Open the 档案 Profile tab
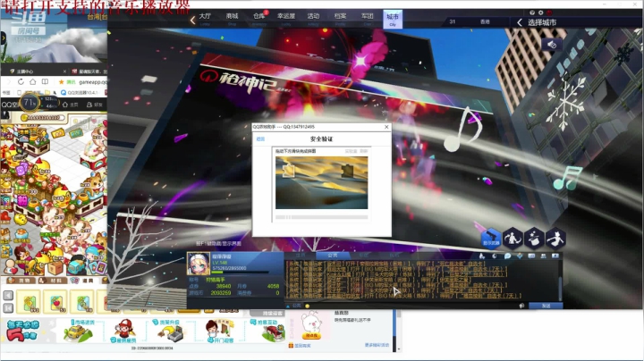644x361 pixels. (x=340, y=18)
